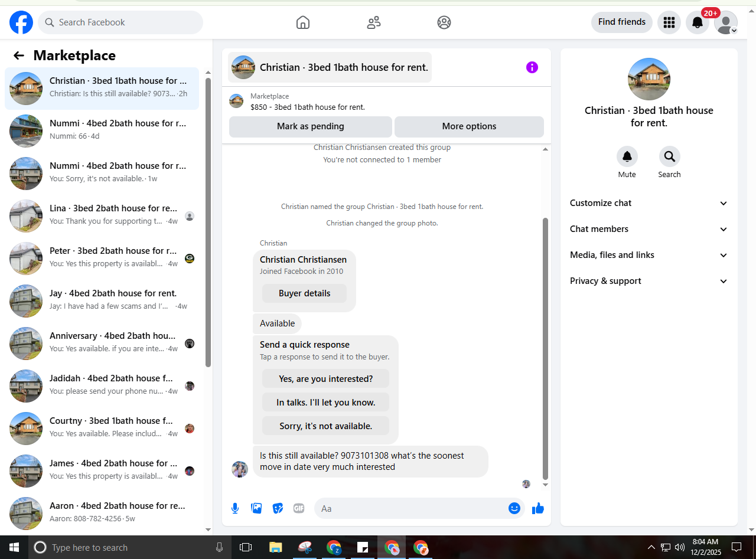The height and width of the screenshot is (559, 756).
Task: Attach a photo using the image icon
Action: (x=256, y=508)
